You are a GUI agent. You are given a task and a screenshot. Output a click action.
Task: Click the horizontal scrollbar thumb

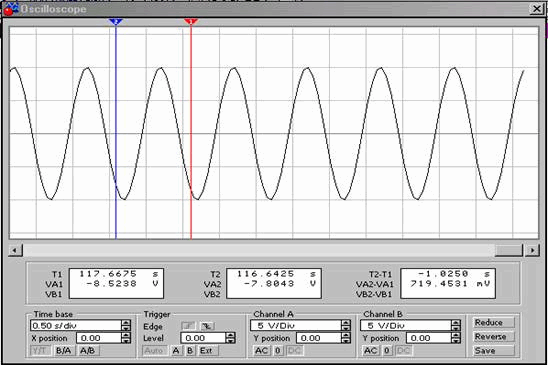click(x=509, y=250)
